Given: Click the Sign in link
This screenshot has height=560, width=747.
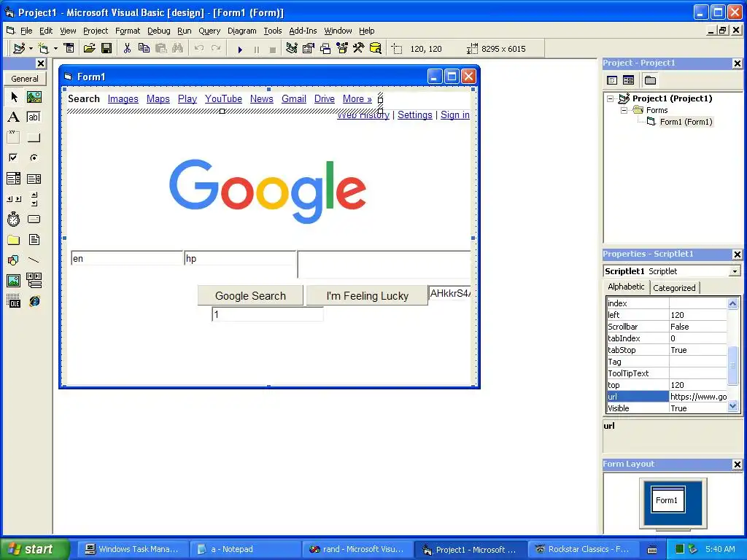Looking at the screenshot, I should tap(455, 114).
